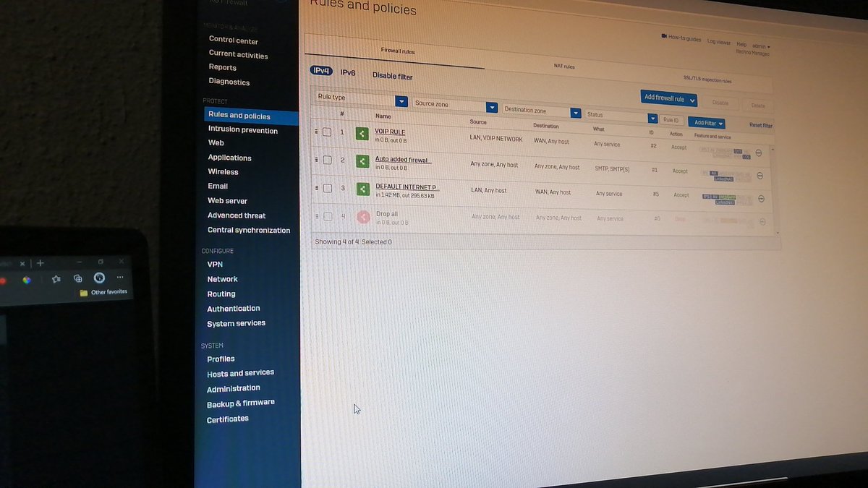
Task: Switch to IPv6 rules toggle
Action: 348,73
